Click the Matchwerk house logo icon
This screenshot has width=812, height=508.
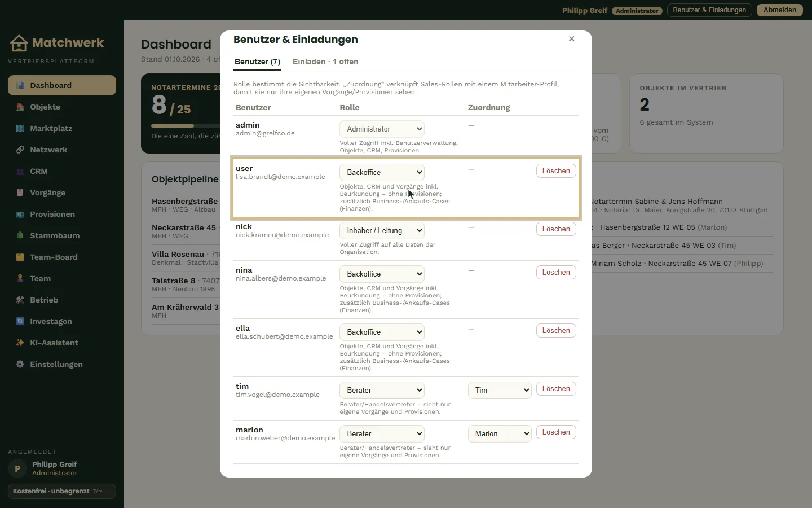pyautogui.click(x=19, y=43)
